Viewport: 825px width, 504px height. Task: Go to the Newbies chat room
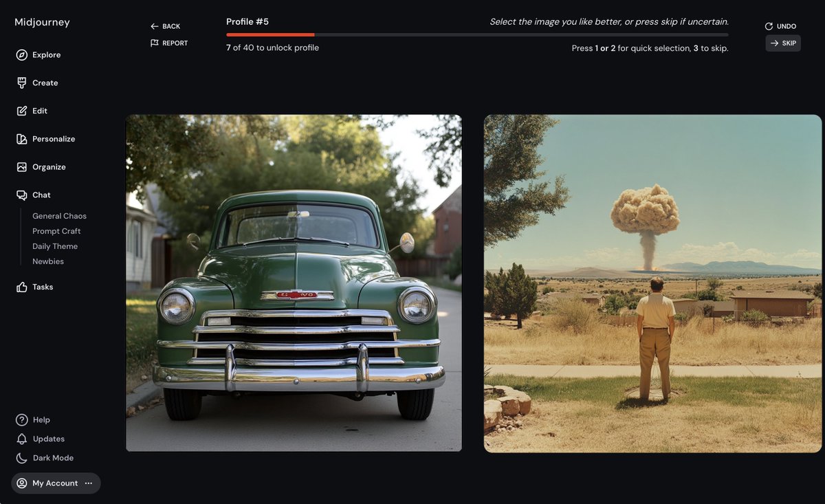pos(48,261)
